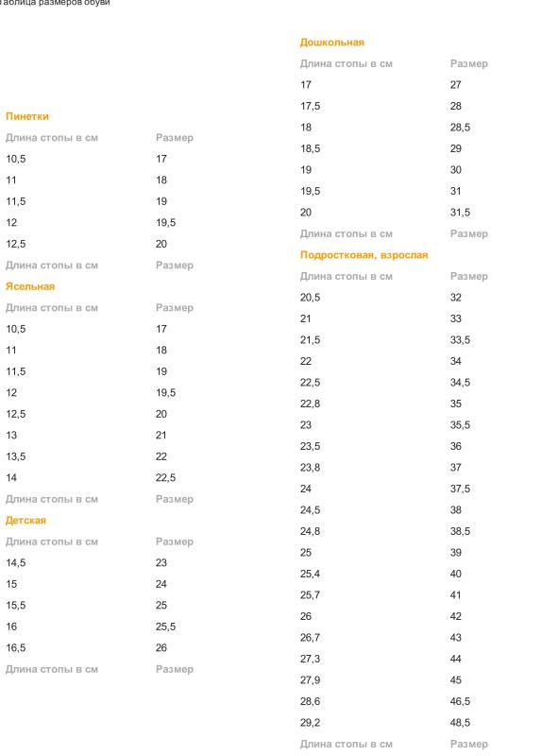541x756 pixels.
Task: Select the page title Таблица размеров обуви
Action: coord(55,3)
